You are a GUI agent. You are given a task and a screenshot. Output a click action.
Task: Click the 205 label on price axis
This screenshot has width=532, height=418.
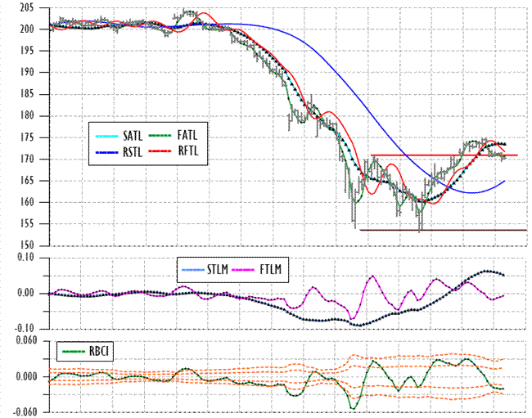tap(26, 7)
